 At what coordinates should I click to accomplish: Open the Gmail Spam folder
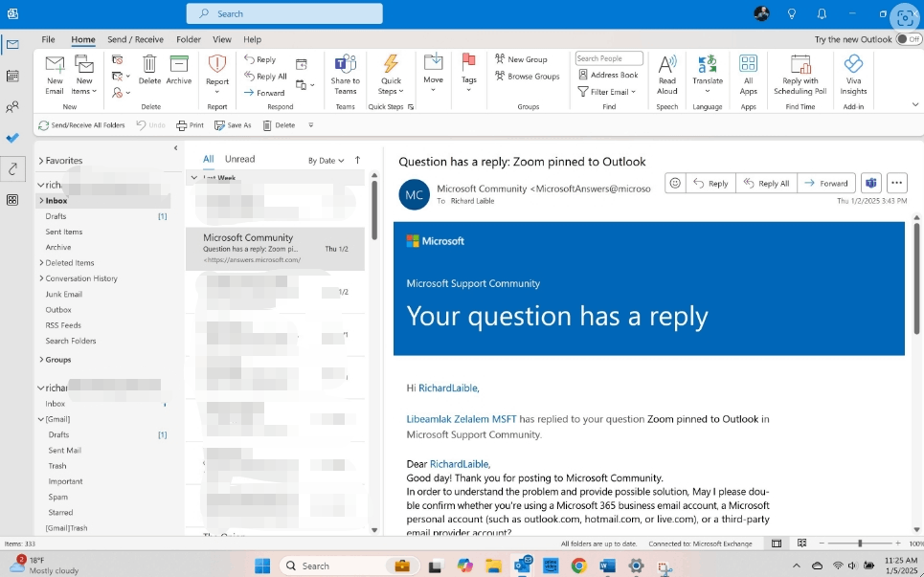point(57,497)
